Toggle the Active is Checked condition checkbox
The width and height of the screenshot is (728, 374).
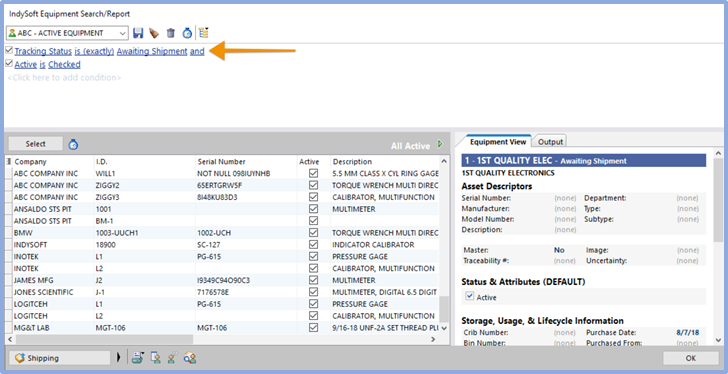coord(9,64)
